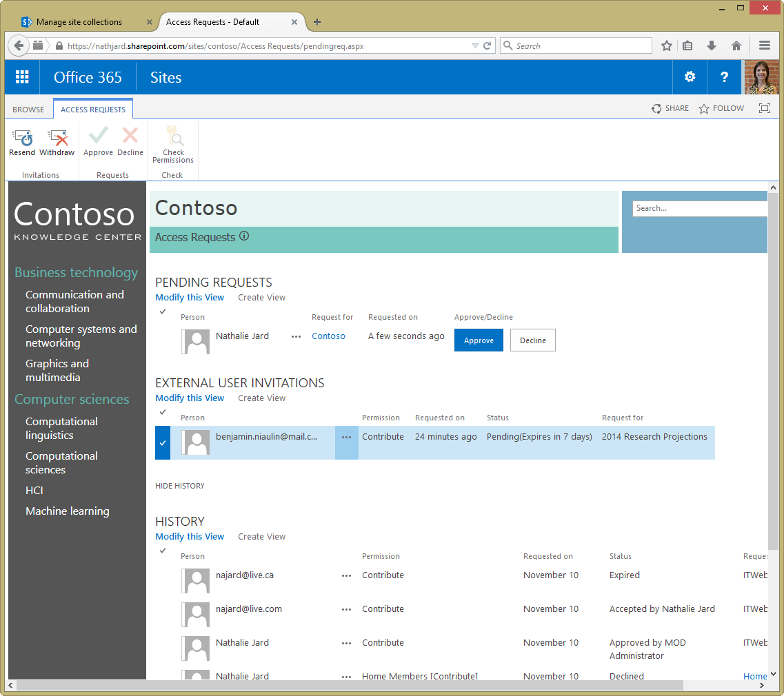Viewport: 784px width, 696px height.
Task: Uncheck the selected benjamin.niaulin invitation row
Action: (163, 442)
